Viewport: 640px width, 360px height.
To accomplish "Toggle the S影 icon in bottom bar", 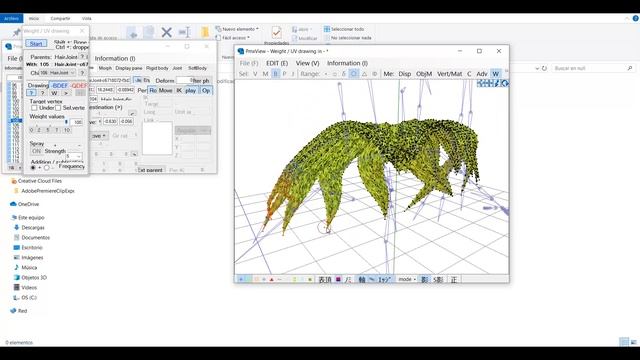I will pyautogui.click(x=438, y=280).
